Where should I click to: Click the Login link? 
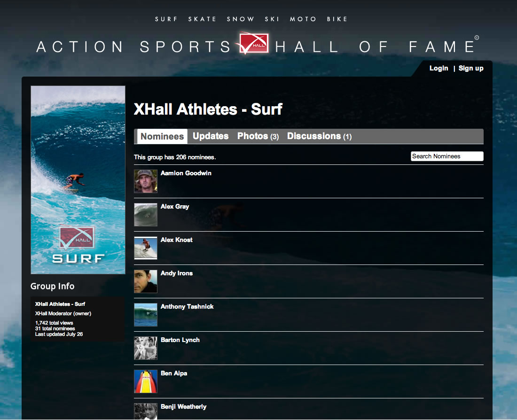439,68
